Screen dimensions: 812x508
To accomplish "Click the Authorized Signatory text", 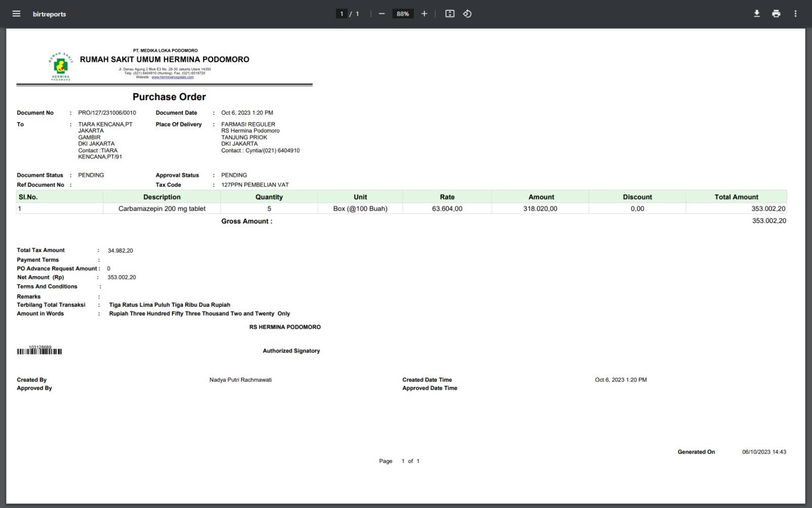I will point(291,351).
